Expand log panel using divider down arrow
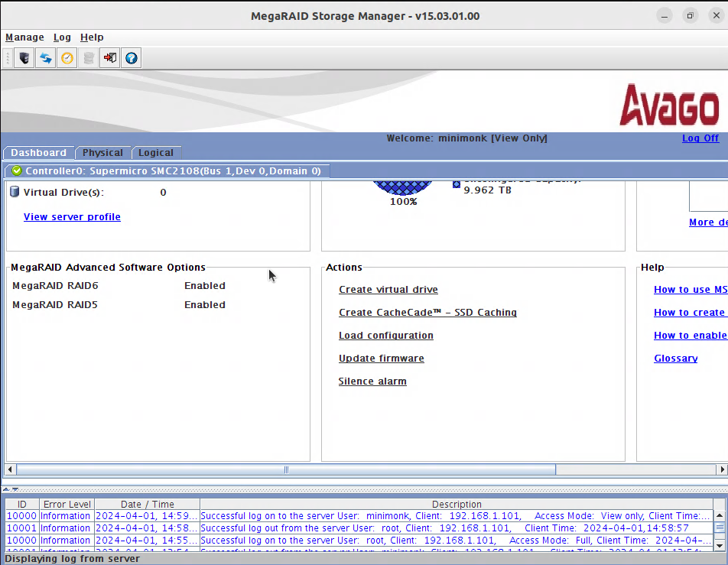 [15, 489]
